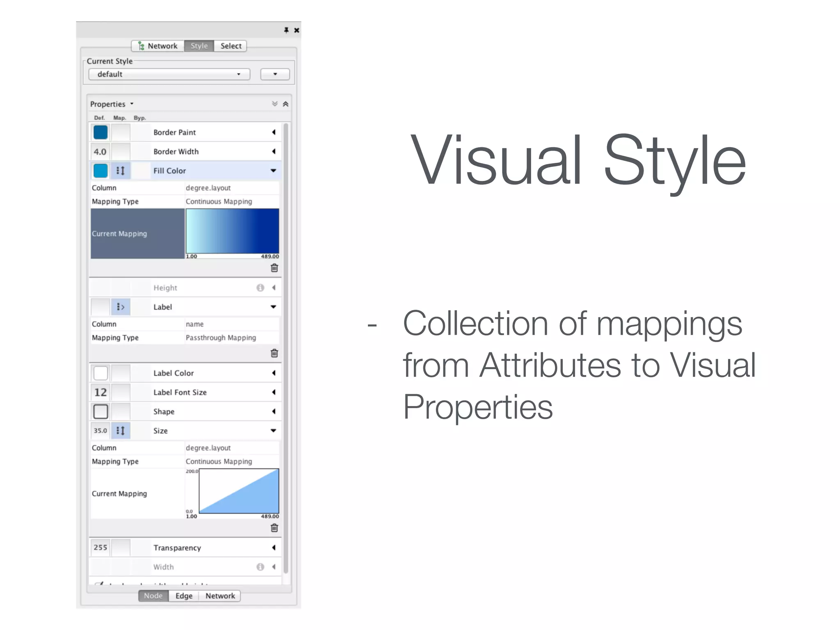Expand the Transparency property
Screen dimensions: 840x630
point(274,548)
